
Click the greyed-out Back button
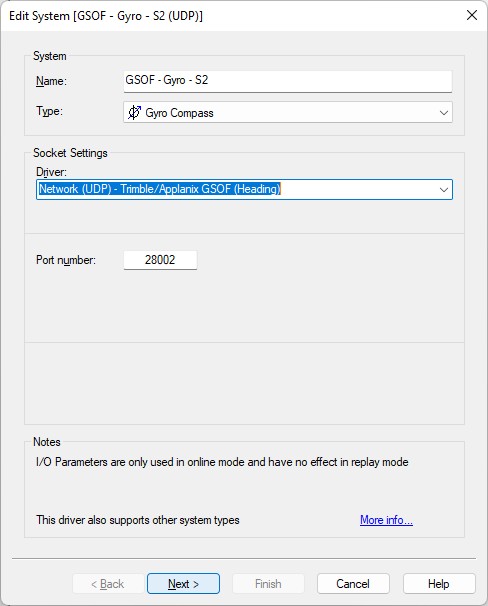108,584
